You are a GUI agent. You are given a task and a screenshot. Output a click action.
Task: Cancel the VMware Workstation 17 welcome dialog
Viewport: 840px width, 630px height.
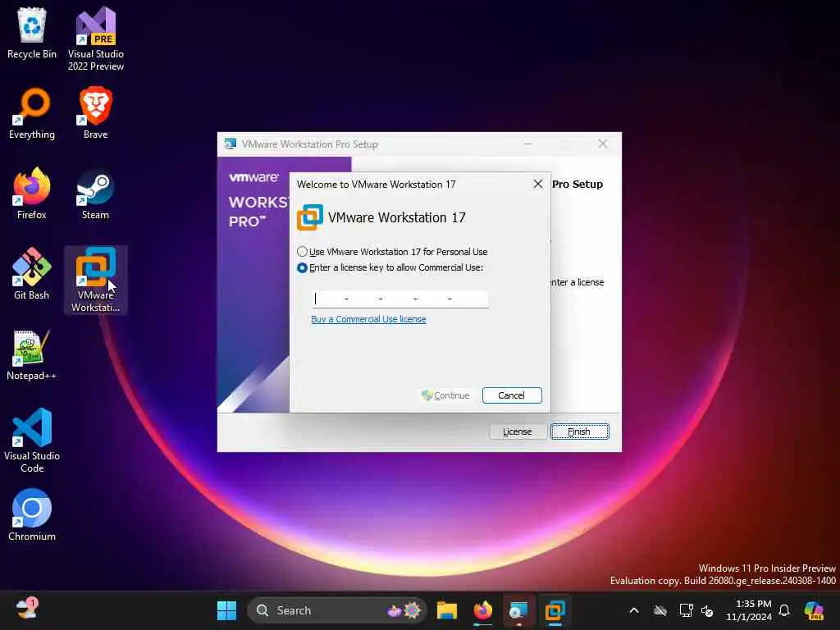coord(512,395)
